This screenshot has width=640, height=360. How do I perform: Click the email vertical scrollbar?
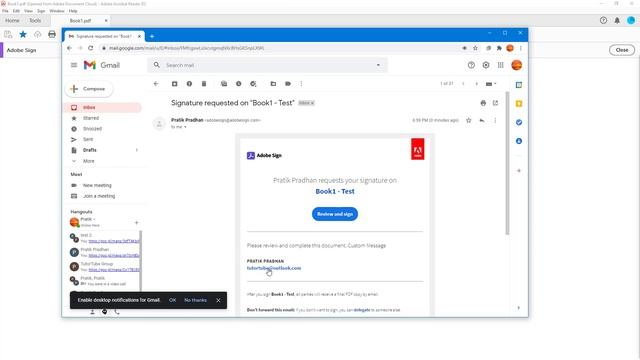[507, 163]
